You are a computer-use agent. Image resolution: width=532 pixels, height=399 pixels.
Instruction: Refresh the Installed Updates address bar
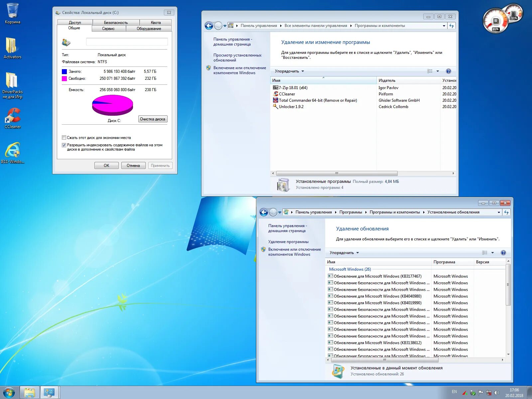(x=506, y=212)
